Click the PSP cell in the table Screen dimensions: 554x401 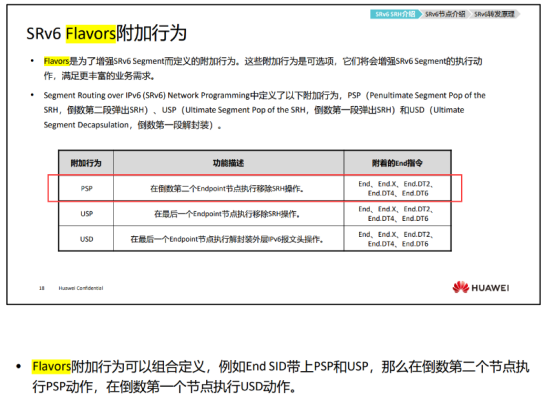click(86, 188)
